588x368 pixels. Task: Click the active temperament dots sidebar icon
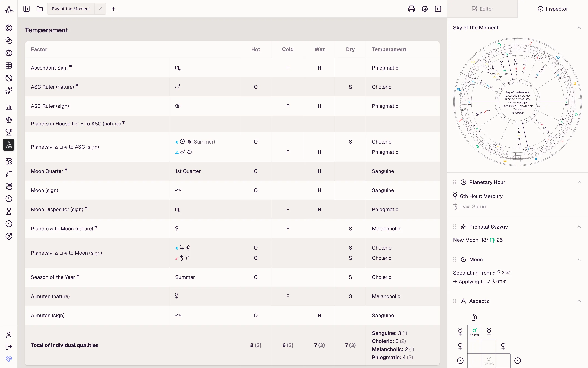point(9,145)
